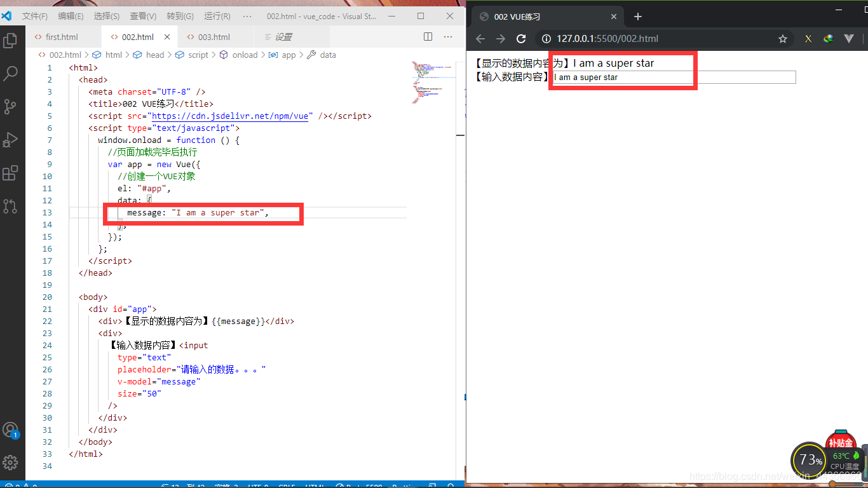This screenshot has height=488, width=868.
Task: Open a new browser tab
Action: [x=638, y=17]
